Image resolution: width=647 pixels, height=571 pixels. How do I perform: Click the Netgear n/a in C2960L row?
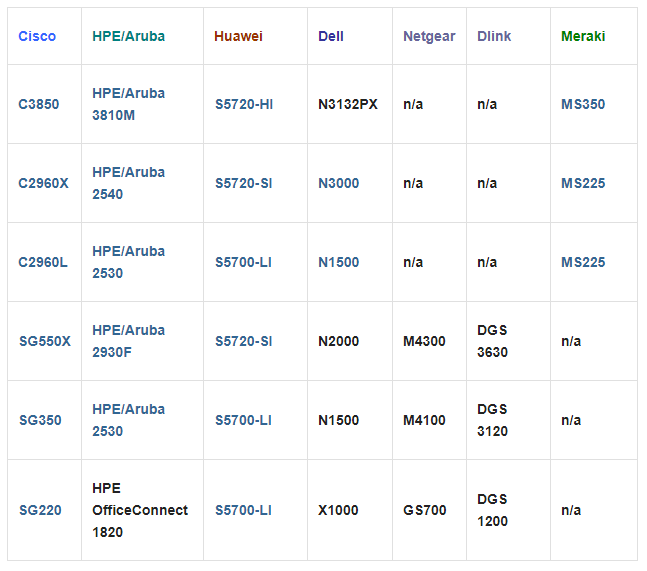413,262
